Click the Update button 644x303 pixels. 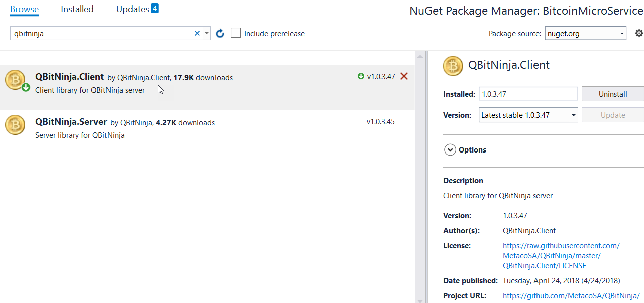(x=613, y=115)
